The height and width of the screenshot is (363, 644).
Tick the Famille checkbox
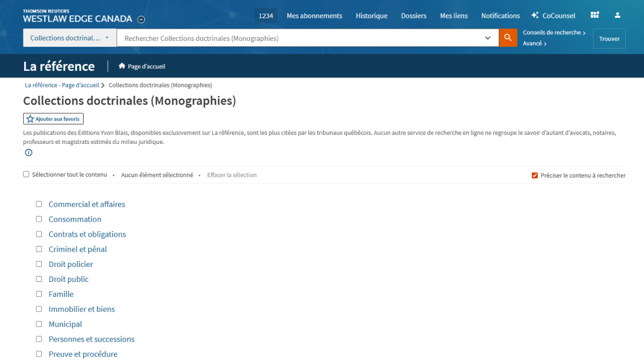pos(39,294)
